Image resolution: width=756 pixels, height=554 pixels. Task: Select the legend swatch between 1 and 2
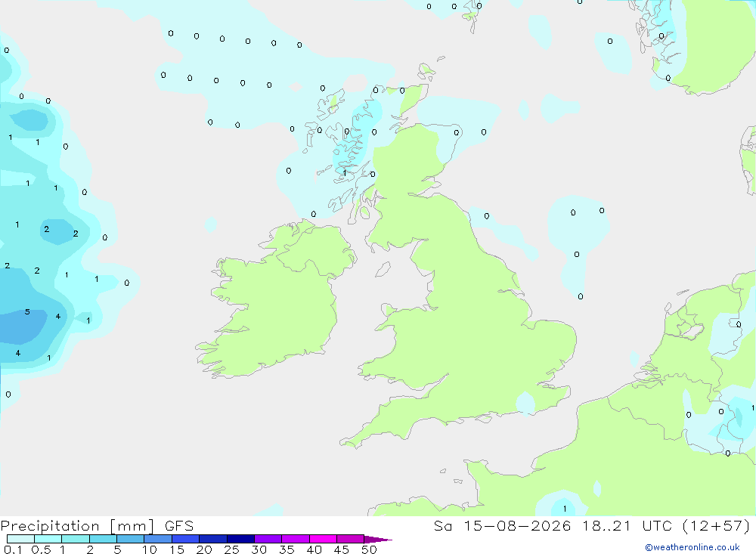(76, 539)
